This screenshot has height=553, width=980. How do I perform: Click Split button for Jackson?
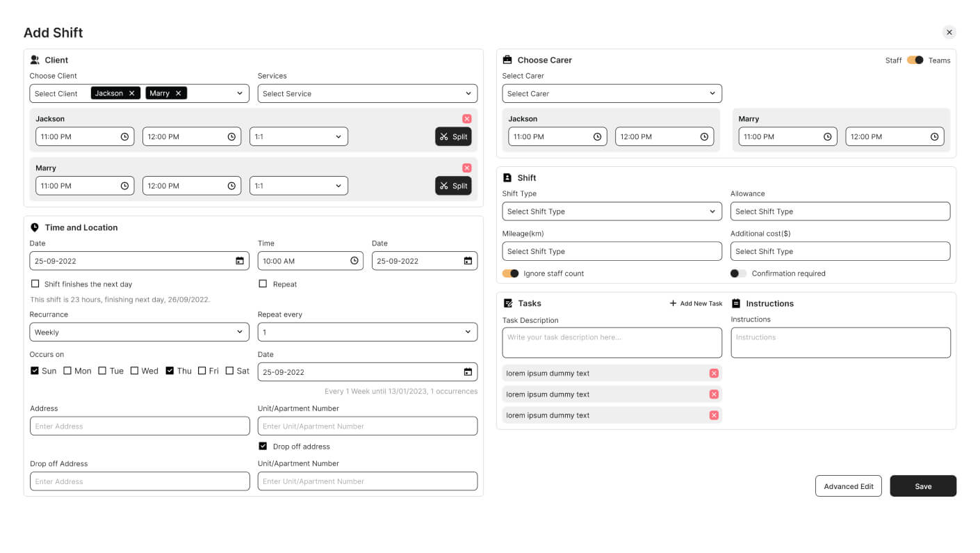coord(453,137)
